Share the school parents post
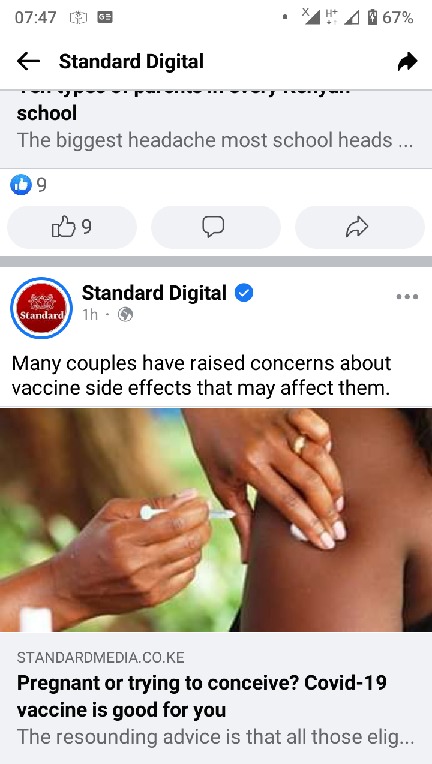 (359, 227)
